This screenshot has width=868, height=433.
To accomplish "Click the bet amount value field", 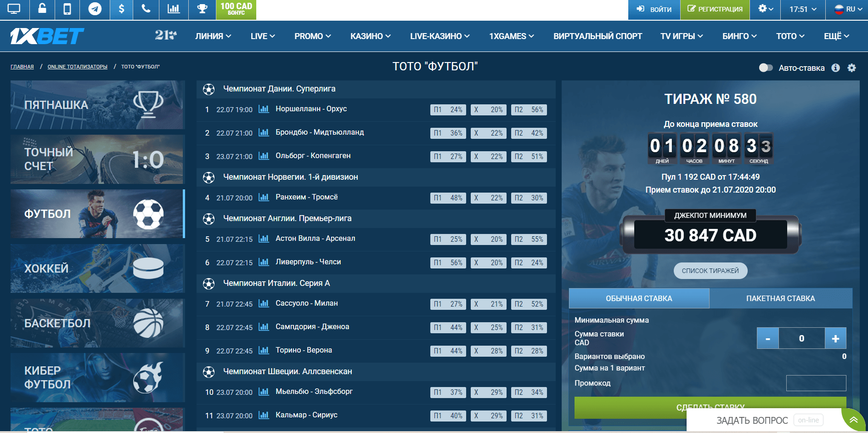I will tap(802, 338).
